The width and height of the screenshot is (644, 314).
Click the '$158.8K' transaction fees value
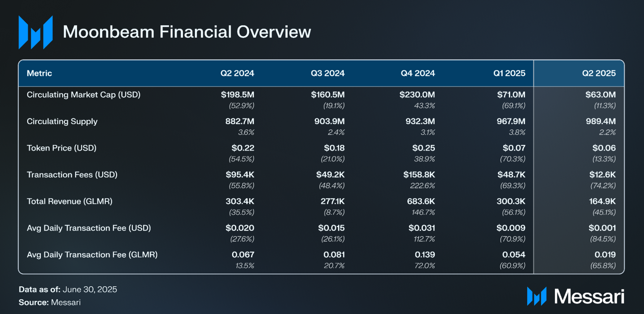click(x=419, y=175)
